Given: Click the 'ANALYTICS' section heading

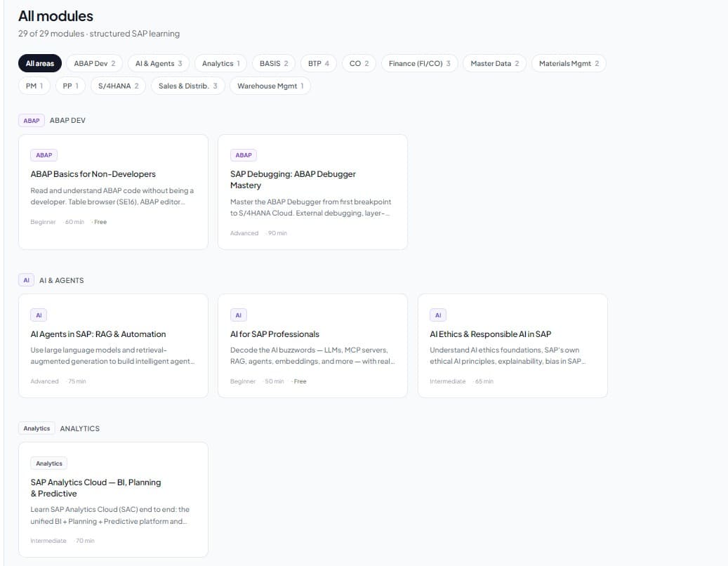Looking at the screenshot, I should tap(80, 428).
